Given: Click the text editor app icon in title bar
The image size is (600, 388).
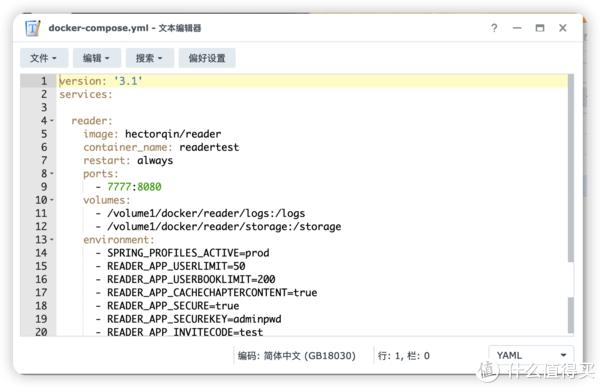Looking at the screenshot, I should click(x=33, y=28).
